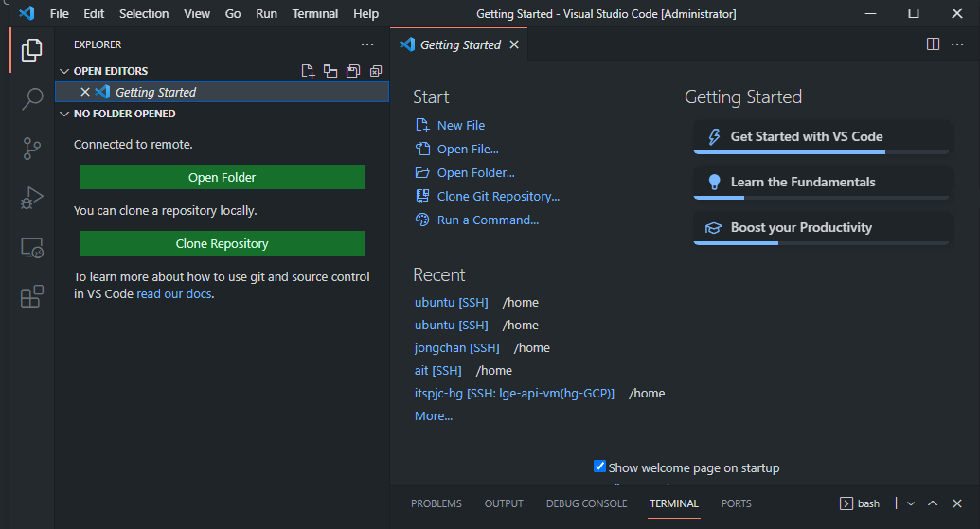The height and width of the screenshot is (529, 980).
Task: Close Getting Started in Open Editors list
Action: (x=85, y=92)
